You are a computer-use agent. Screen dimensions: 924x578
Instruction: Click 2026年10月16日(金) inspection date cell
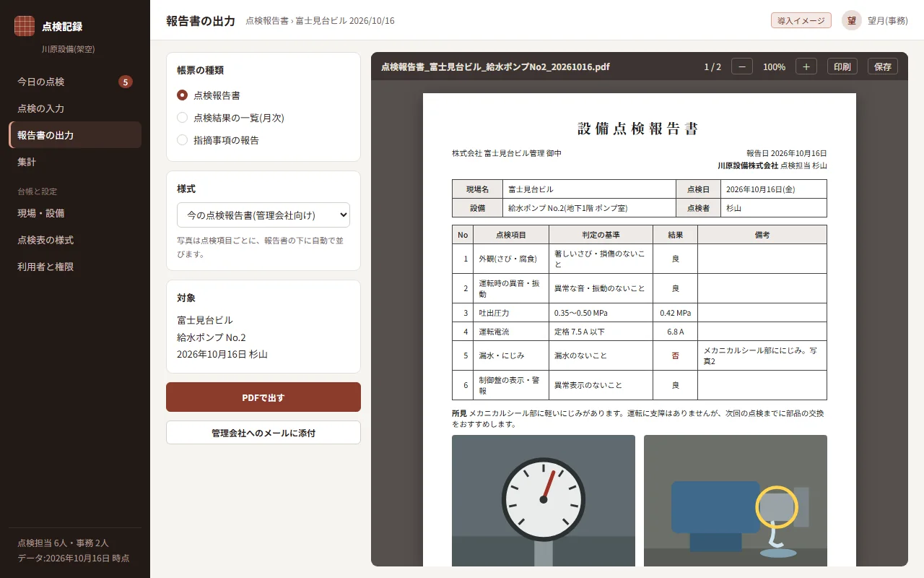774,189
